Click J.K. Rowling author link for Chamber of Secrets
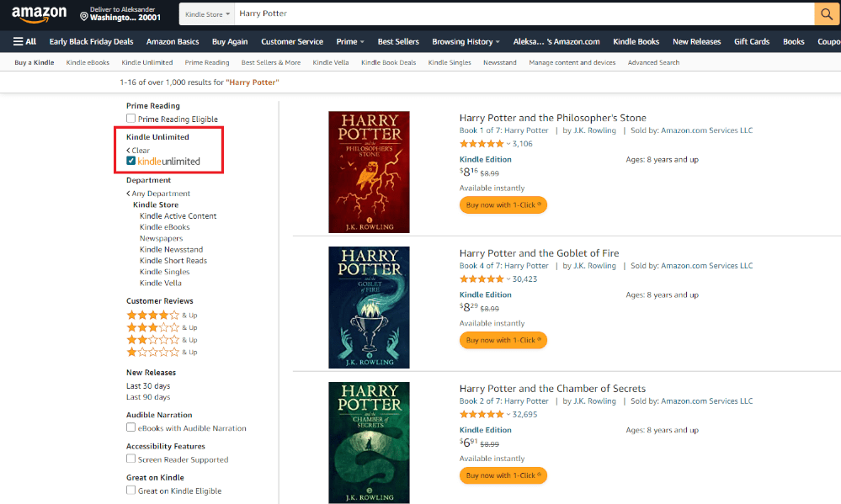841x504 pixels. coord(595,401)
